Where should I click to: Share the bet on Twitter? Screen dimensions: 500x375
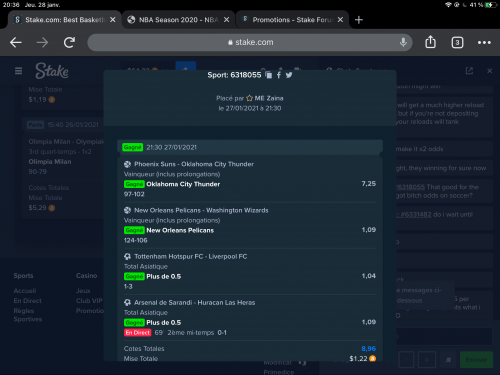[289, 75]
